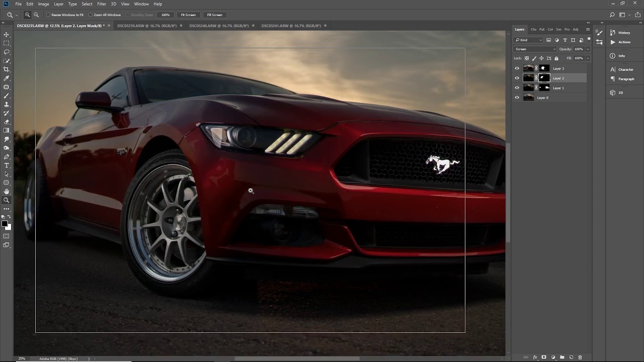Select the Gradient tool
Image resolution: width=644 pixels, height=362 pixels.
pos(7,130)
